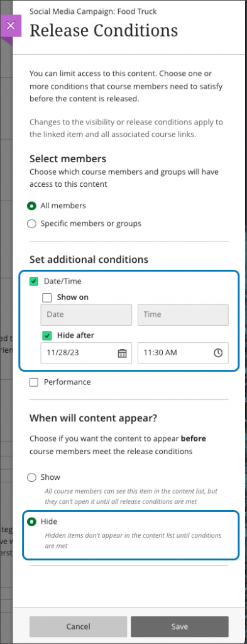The image size is (247, 644).
Task: Open the calendar picker icon for Hide after date
Action: [x=123, y=353]
